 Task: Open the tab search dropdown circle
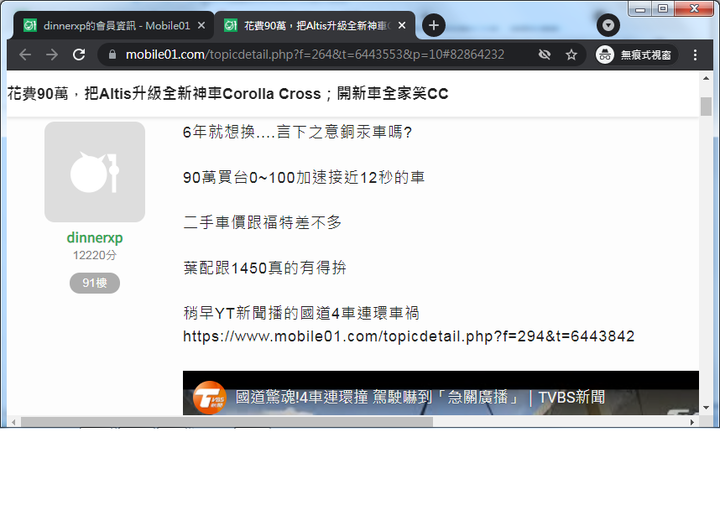pos(608,25)
